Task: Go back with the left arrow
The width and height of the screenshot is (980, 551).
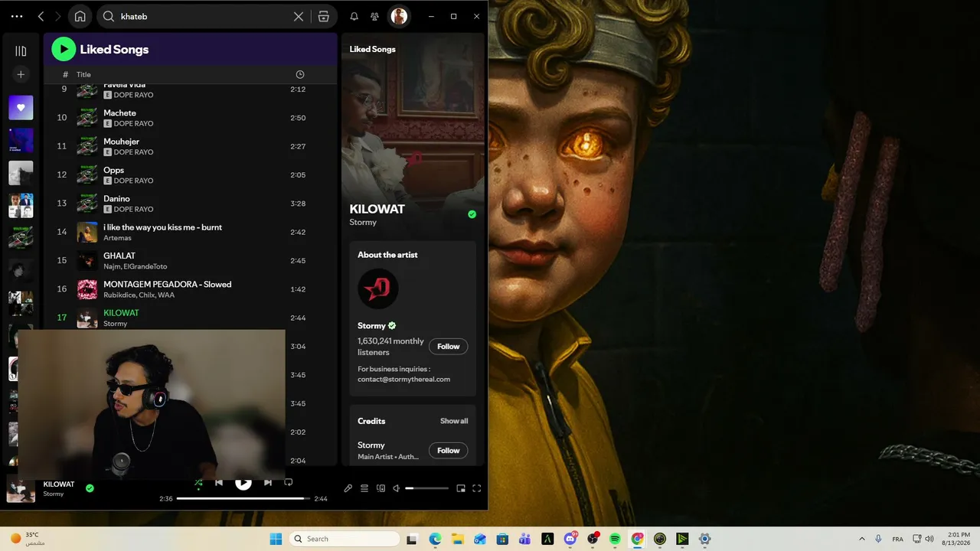Action: (x=41, y=16)
